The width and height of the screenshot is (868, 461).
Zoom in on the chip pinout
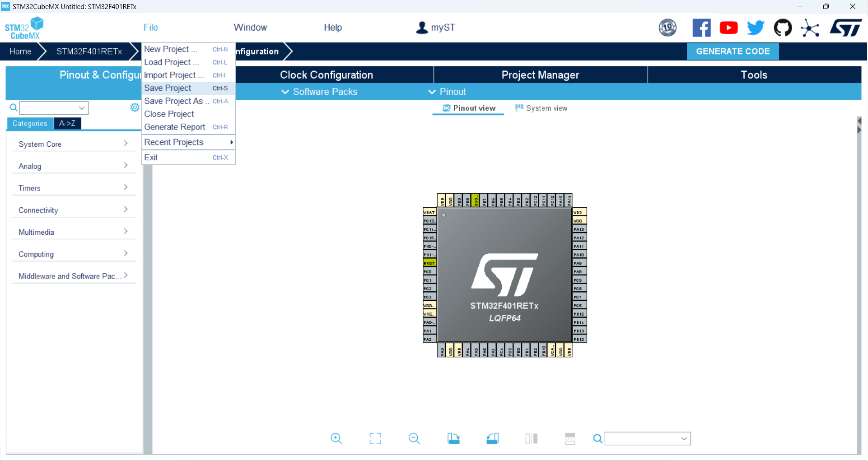point(336,438)
